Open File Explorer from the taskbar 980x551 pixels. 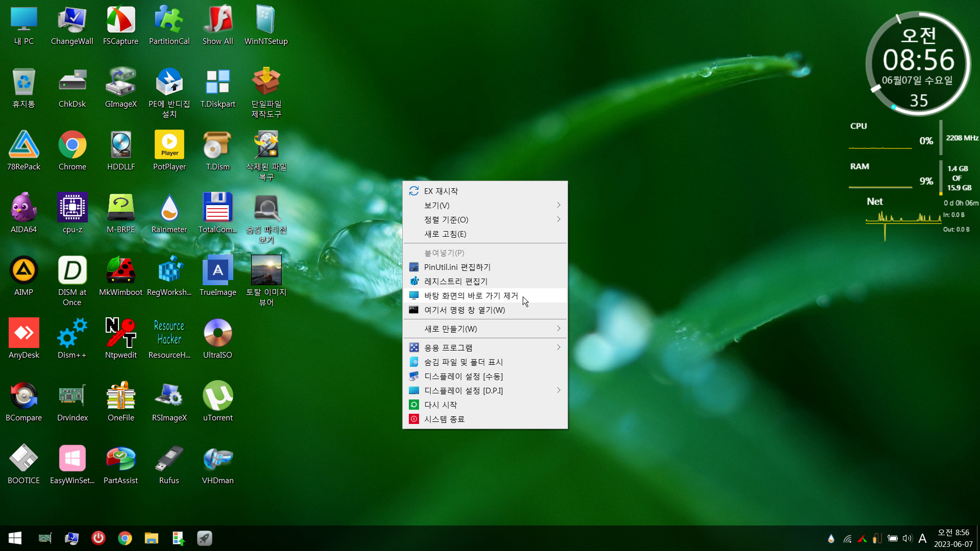click(x=152, y=538)
